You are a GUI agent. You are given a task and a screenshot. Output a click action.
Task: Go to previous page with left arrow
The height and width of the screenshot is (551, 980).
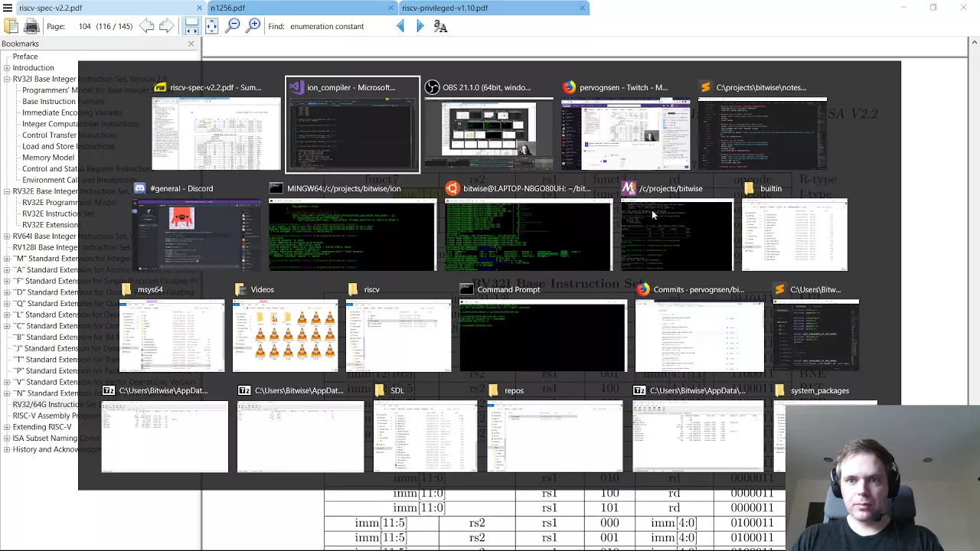point(146,26)
